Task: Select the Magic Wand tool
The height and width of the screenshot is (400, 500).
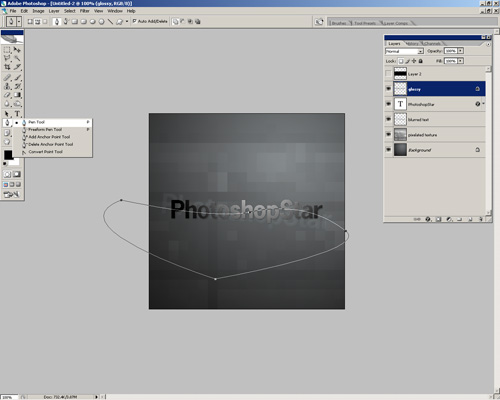Action: 17,58
